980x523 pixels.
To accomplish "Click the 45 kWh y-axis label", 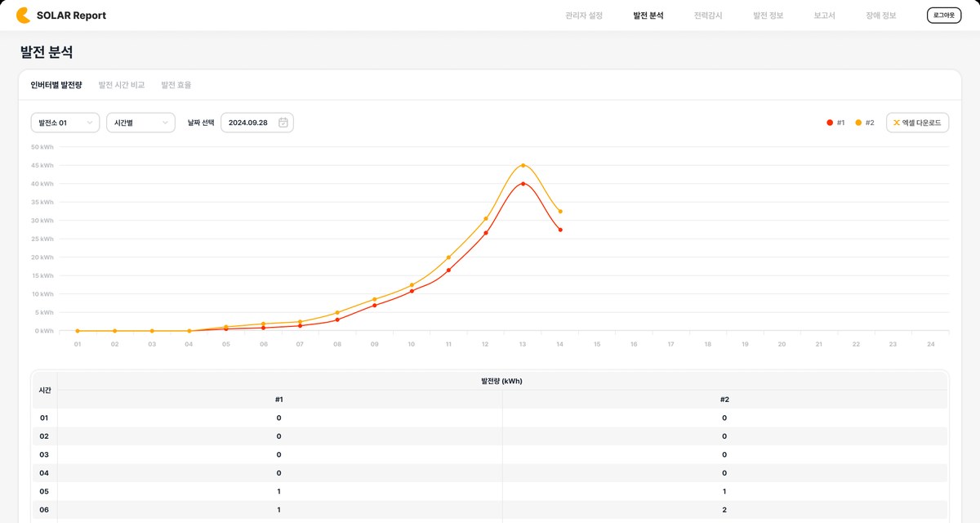I will pos(42,165).
